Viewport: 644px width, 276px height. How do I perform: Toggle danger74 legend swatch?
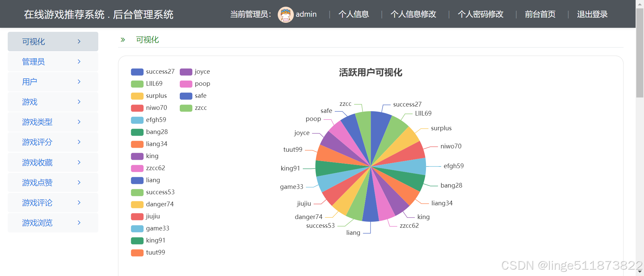[137, 204]
